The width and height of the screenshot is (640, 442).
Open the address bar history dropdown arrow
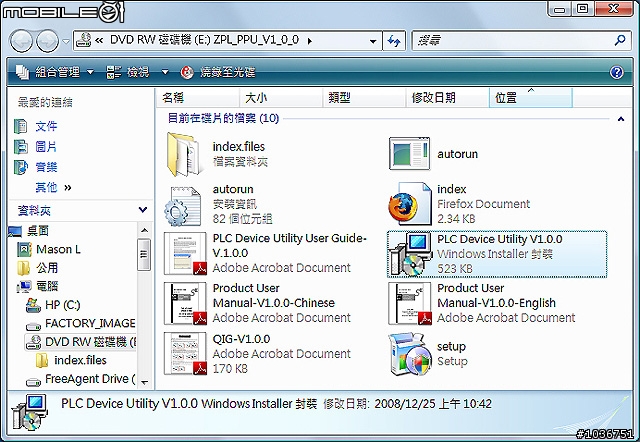point(373,41)
